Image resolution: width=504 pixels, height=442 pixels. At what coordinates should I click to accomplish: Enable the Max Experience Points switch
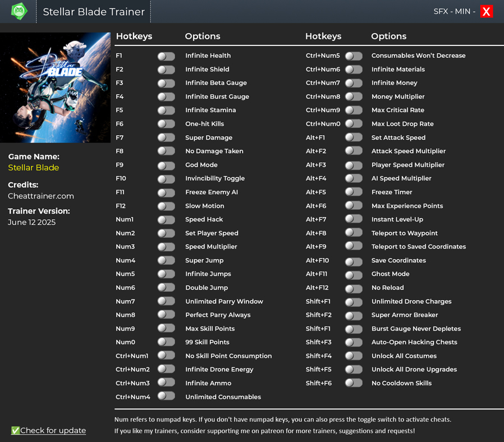tap(354, 206)
